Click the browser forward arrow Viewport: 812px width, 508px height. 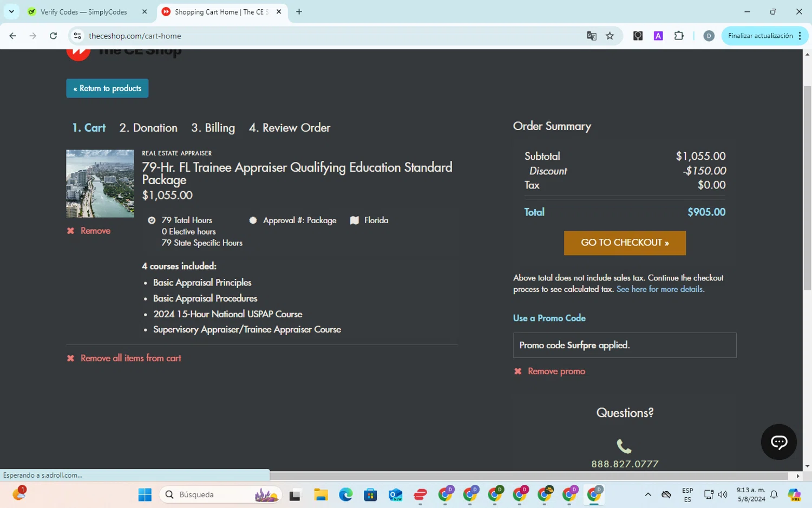pos(33,36)
